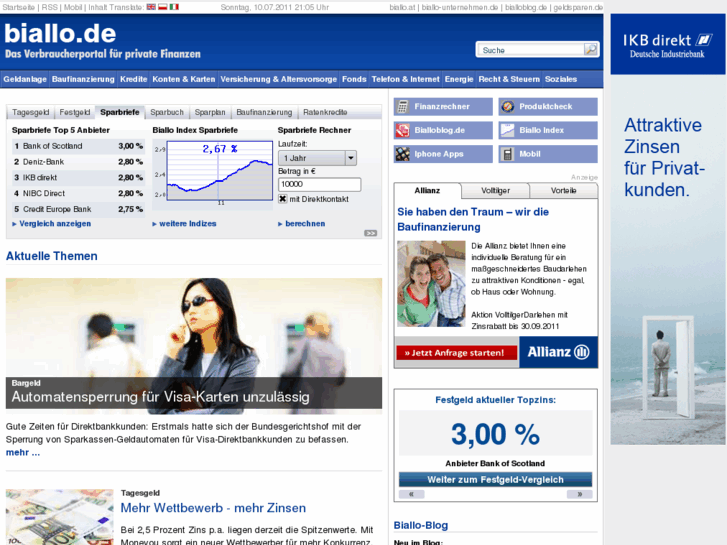
Task: Switch to the Tagesgeld tab
Action: point(31,112)
